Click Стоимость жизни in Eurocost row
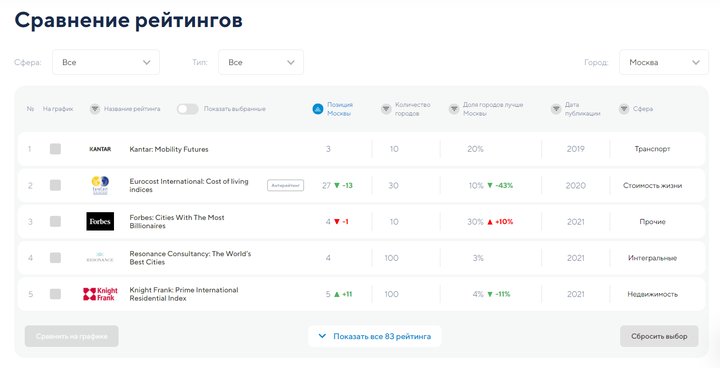 pos(652,186)
